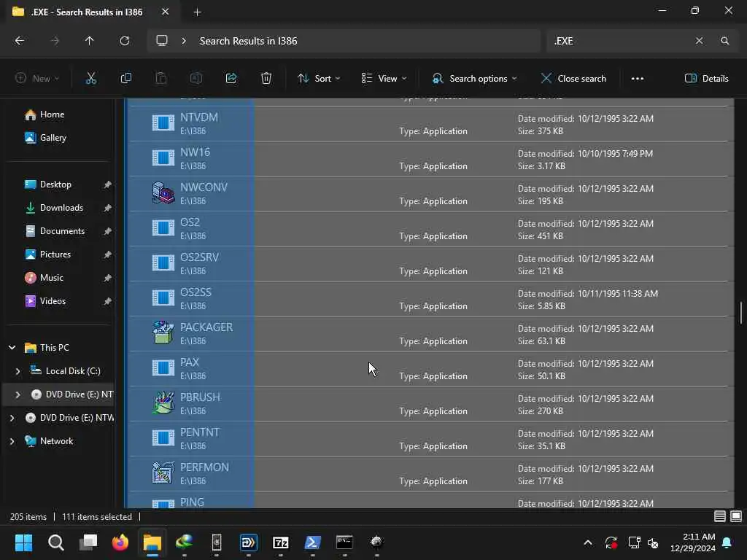Open Task View on taskbar
747x560 pixels.
[88, 542]
